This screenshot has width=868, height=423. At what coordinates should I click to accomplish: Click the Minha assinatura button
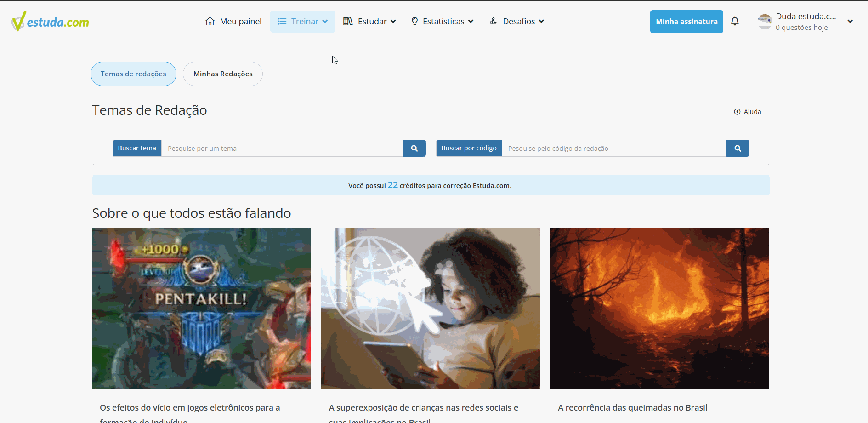[x=686, y=21]
